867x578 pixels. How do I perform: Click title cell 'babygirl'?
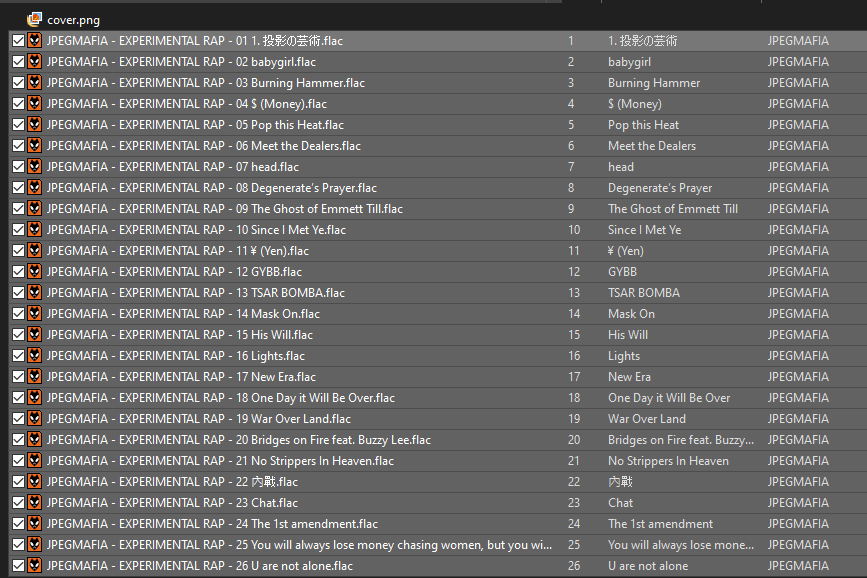coord(629,62)
